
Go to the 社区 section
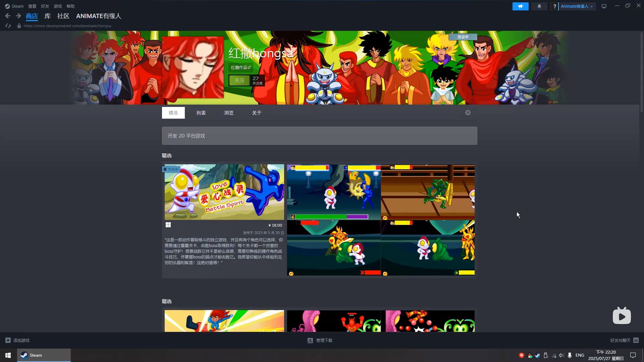click(x=63, y=16)
